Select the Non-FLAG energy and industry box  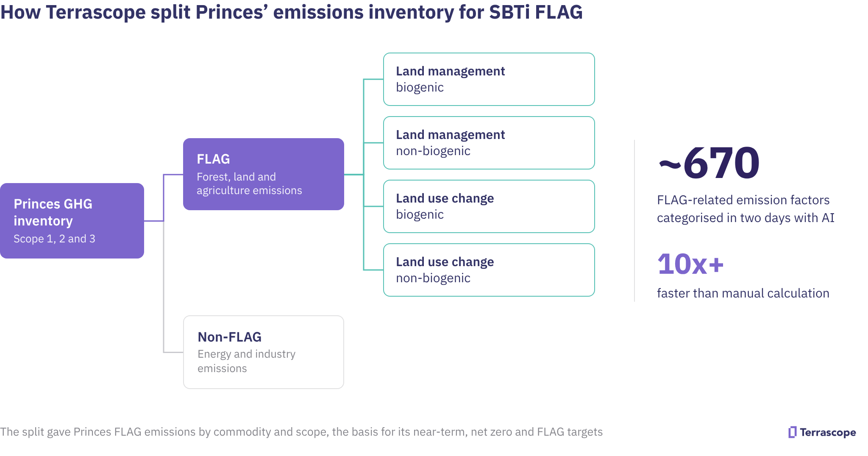click(x=264, y=352)
